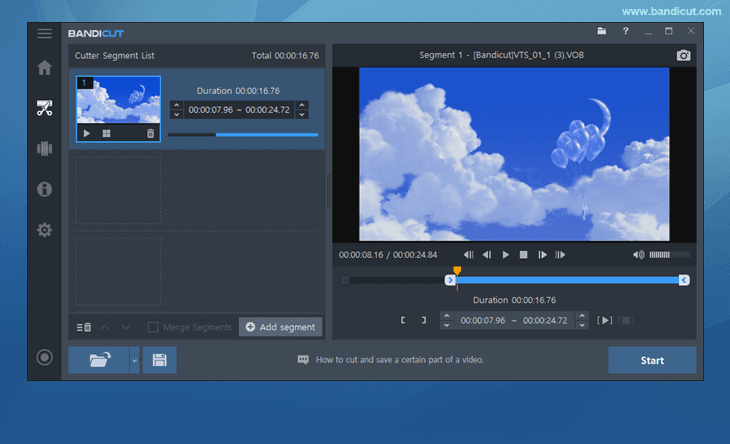Viewport: 730px width, 444px height.
Task: Click timeline end handle of segment
Action: 684,280
